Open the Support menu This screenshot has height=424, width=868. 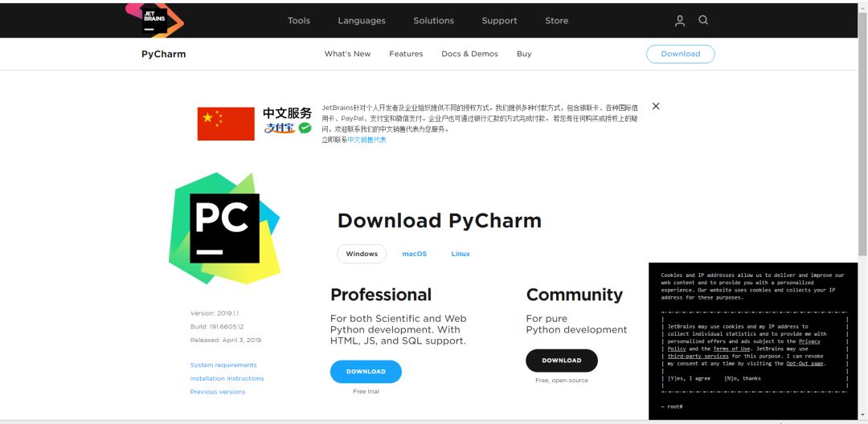click(x=499, y=20)
